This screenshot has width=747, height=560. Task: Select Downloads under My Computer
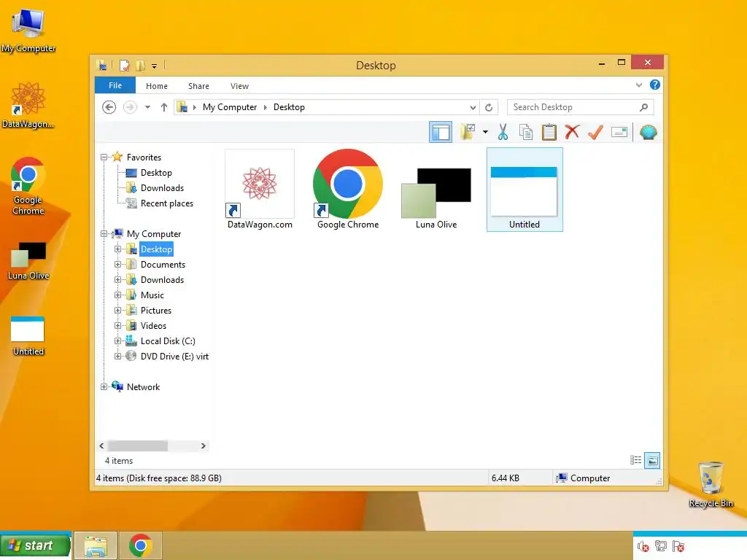[x=162, y=280]
